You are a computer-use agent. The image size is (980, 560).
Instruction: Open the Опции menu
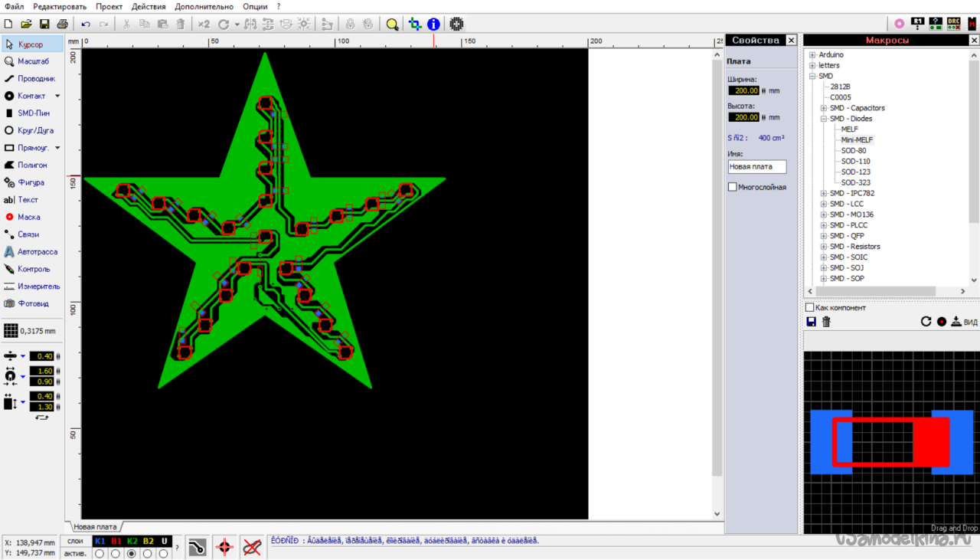255,6
